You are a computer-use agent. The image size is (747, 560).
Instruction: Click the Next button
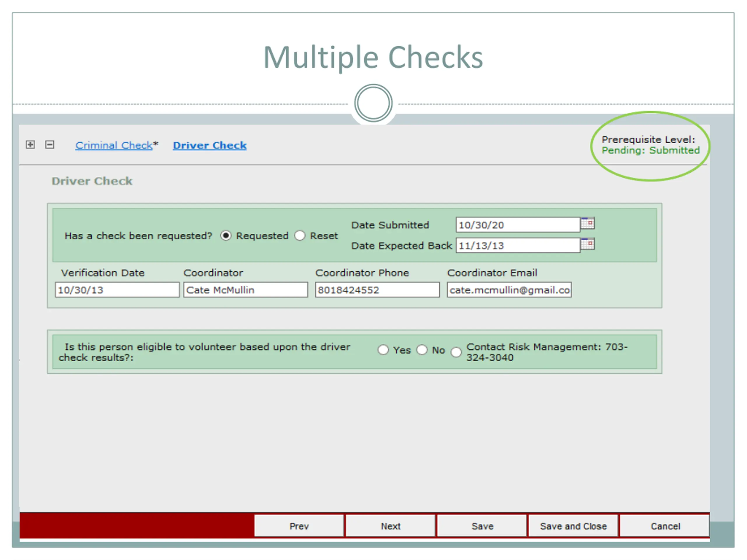pos(391,526)
